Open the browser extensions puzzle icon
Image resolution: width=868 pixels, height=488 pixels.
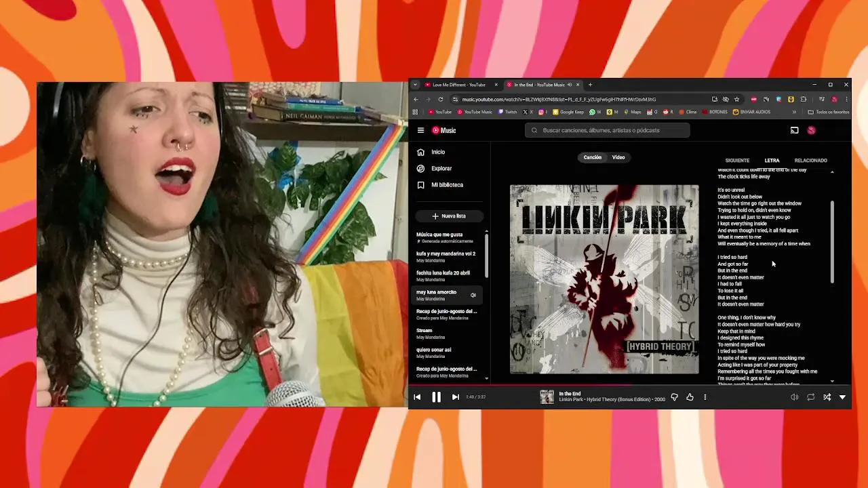[803, 99]
